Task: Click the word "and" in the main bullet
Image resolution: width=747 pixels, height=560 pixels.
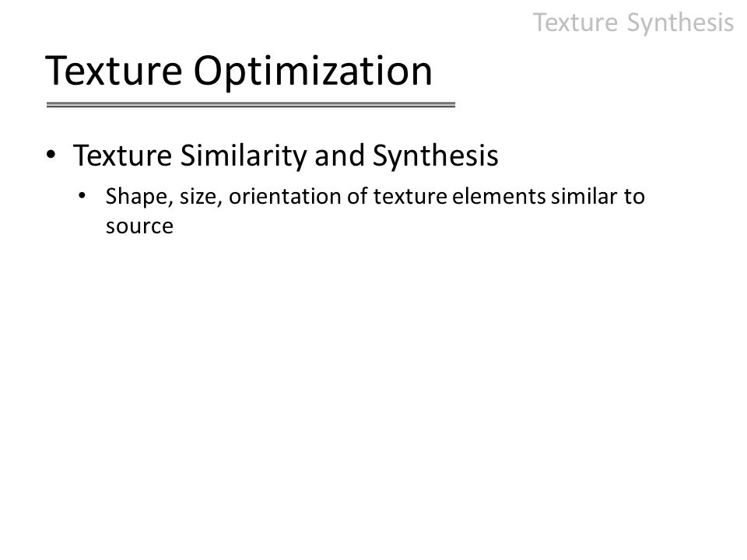Action: [x=339, y=156]
